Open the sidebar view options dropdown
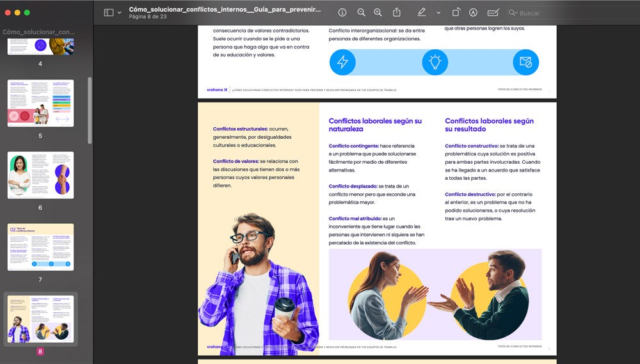 (x=119, y=13)
